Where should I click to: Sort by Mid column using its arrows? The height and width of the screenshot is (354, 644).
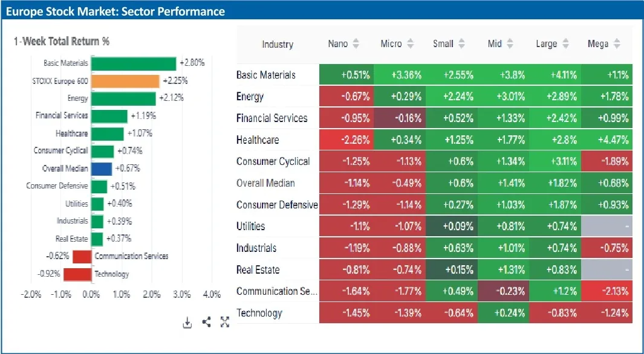pyautogui.click(x=510, y=44)
